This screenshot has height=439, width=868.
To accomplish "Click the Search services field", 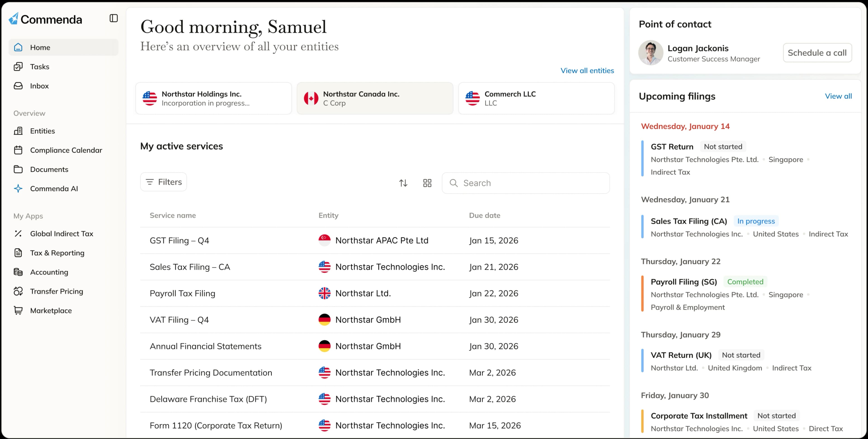I will coord(526,183).
